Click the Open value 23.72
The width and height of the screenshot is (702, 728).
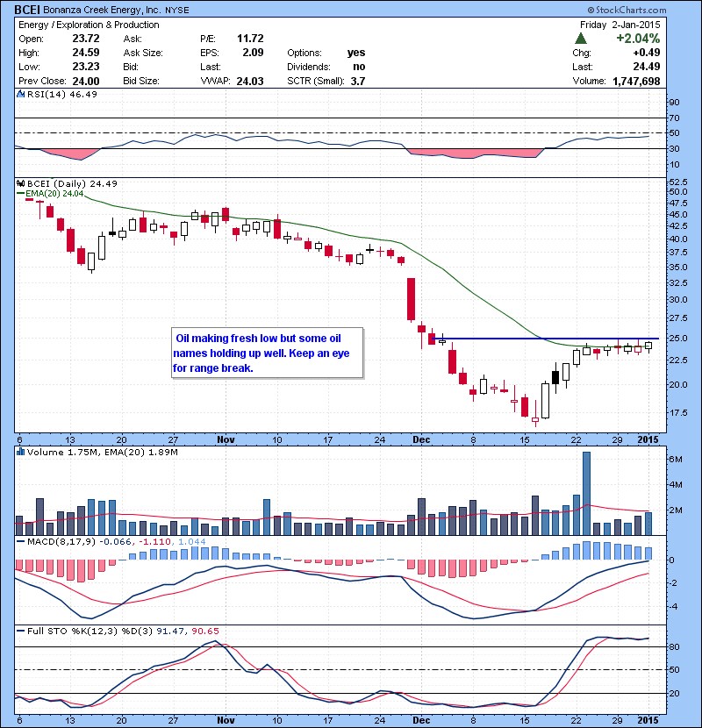click(86, 39)
